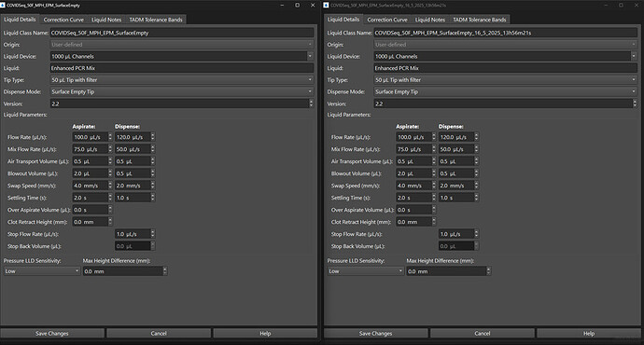Click app icon in right window title bar
The width and height of the screenshot is (644, 345).
pyautogui.click(x=326, y=5)
